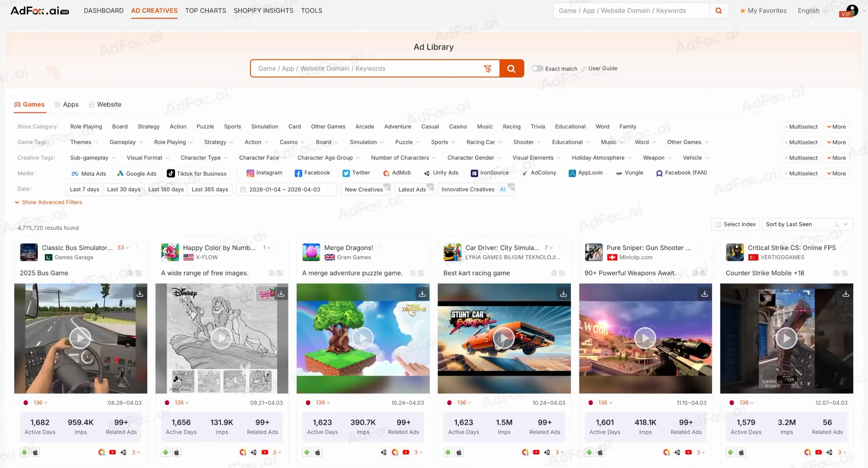Download the Merge Dragons! ad creative
The width and height of the screenshot is (868, 468).
422,294
